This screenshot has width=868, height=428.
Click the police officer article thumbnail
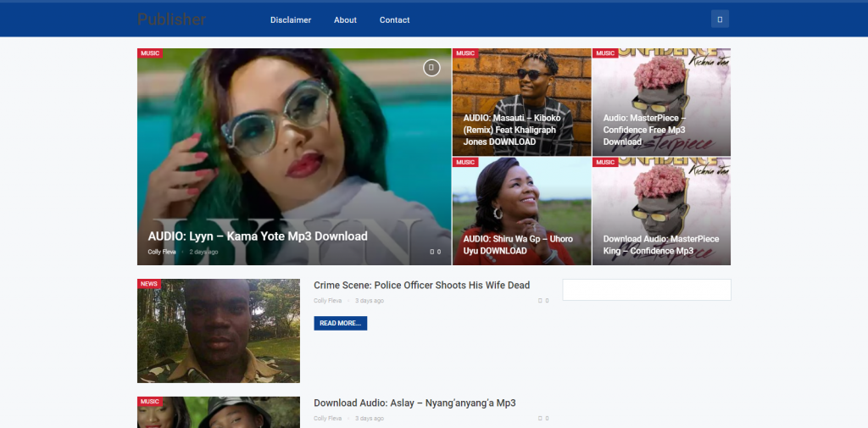(x=219, y=331)
